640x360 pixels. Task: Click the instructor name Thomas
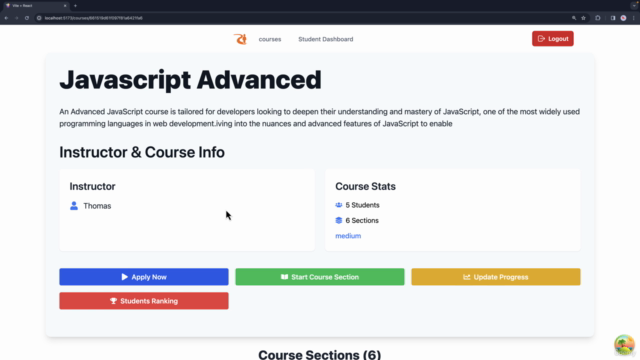[x=97, y=206]
